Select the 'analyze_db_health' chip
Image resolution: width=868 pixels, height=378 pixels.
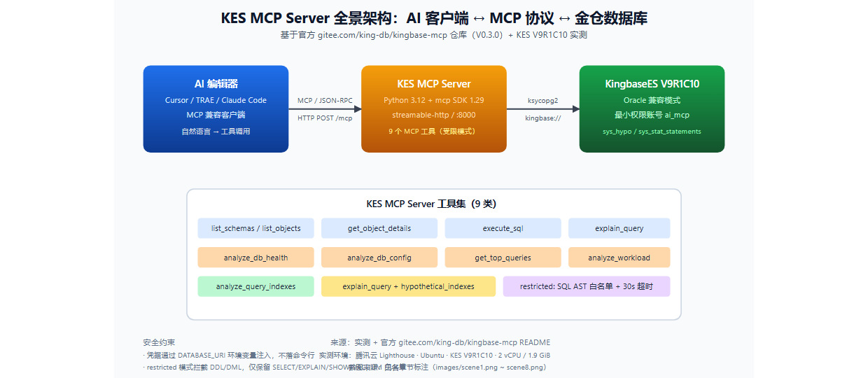click(255, 258)
